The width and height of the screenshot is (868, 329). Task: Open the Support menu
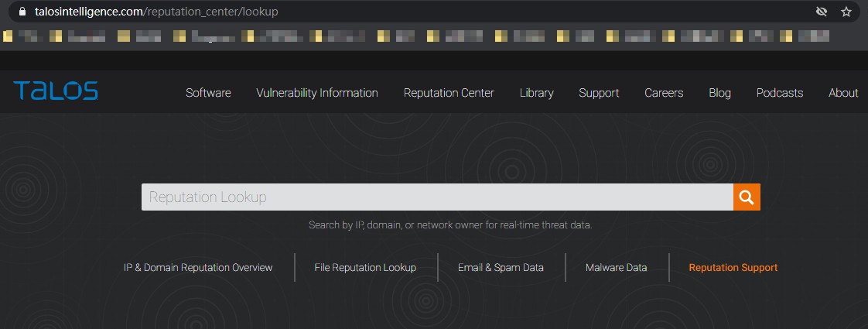pos(599,93)
